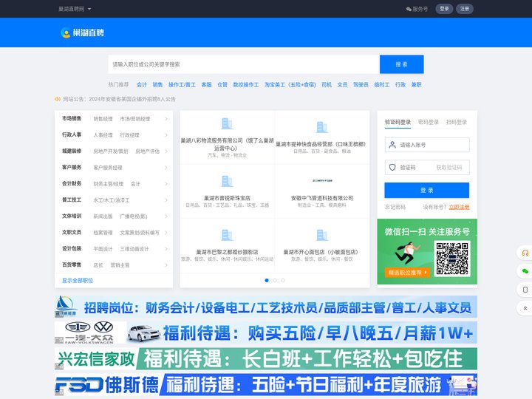Open 巢湖市开心面包店 company icon
Image resolution: width=532 pixels, height=399 pixels.
pyautogui.click(x=321, y=235)
